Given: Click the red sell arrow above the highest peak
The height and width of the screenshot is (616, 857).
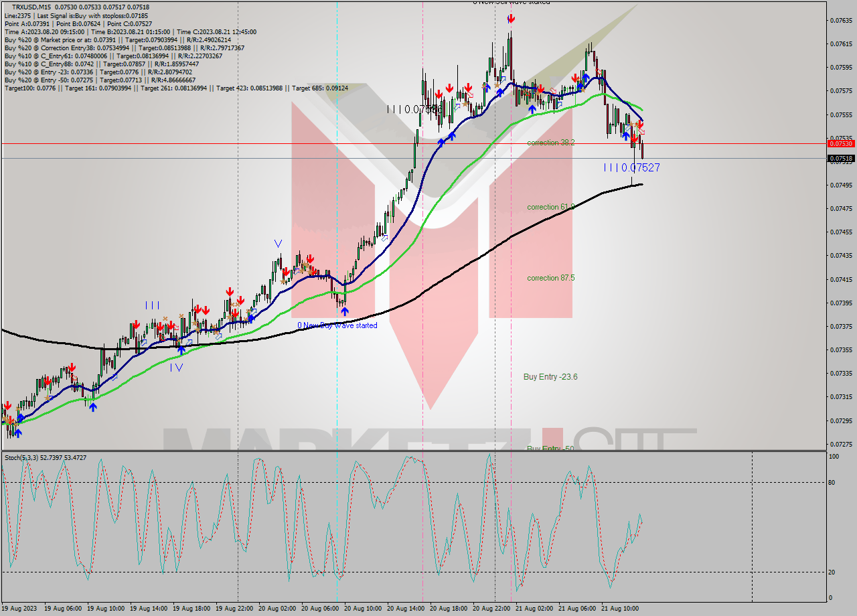Looking at the screenshot, I should (x=510, y=19).
